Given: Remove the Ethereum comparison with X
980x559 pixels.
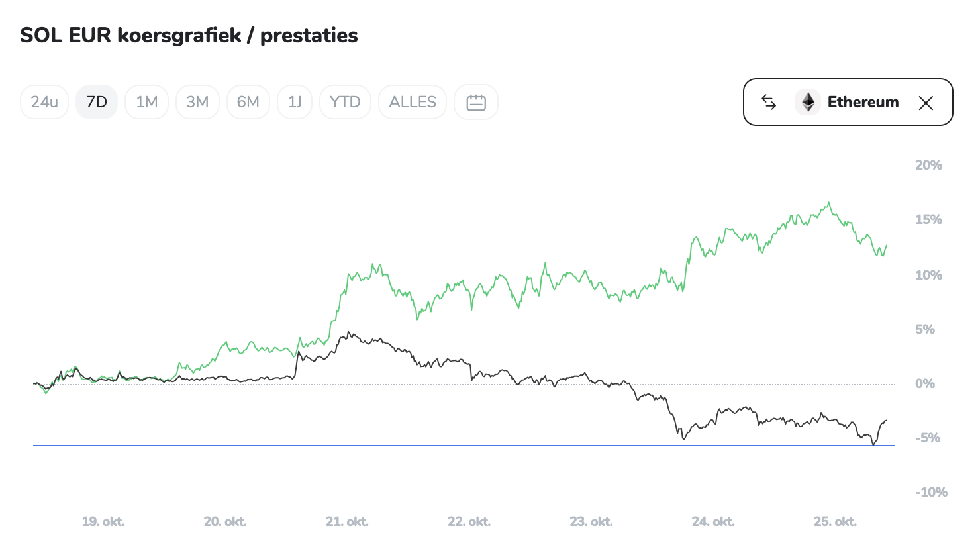Looking at the screenshot, I should (x=926, y=103).
